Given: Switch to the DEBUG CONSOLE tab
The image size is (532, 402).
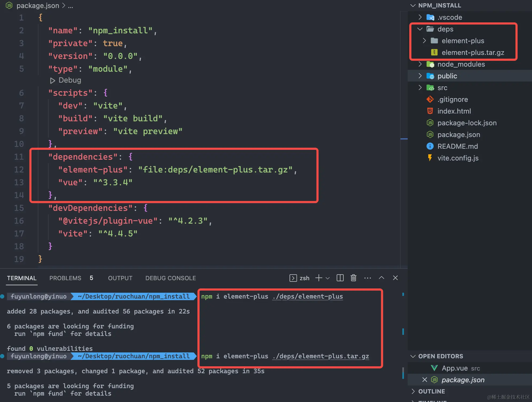Looking at the screenshot, I should (170, 278).
